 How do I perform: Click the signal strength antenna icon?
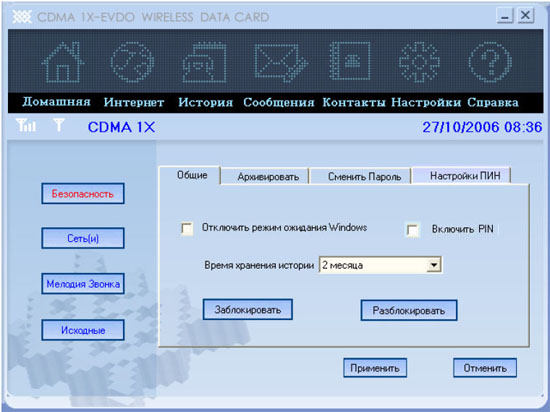(x=26, y=125)
